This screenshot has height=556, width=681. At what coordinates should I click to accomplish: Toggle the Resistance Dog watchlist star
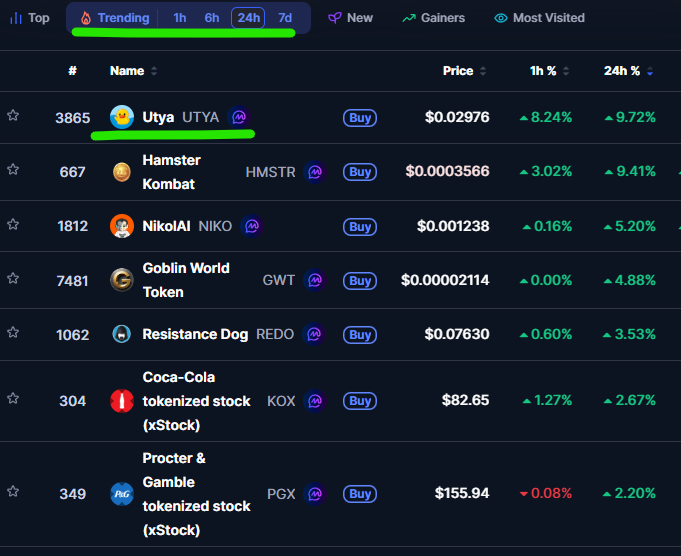[x=13, y=333]
